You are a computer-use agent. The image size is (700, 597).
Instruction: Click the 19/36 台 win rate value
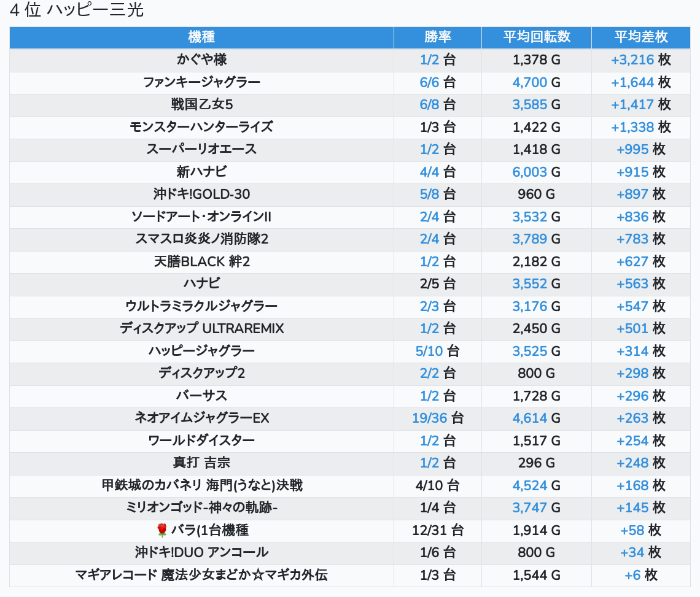[437, 418]
